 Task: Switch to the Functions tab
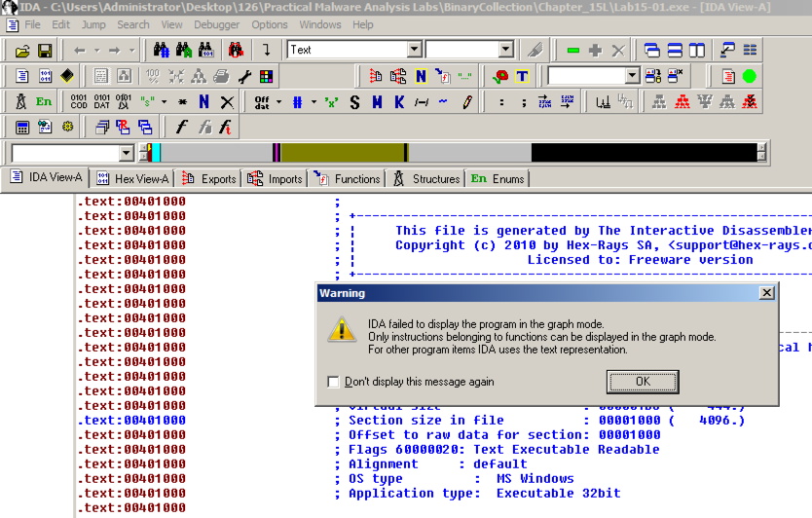[348, 178]
